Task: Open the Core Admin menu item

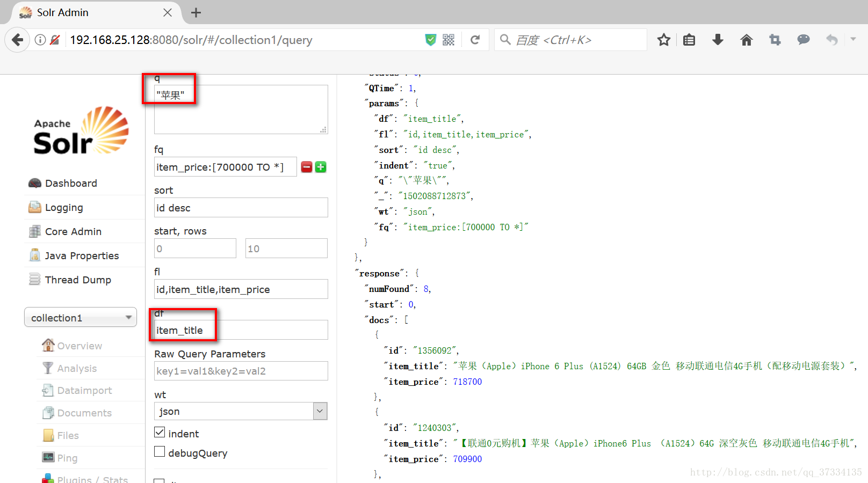Action: coord(73,231)
